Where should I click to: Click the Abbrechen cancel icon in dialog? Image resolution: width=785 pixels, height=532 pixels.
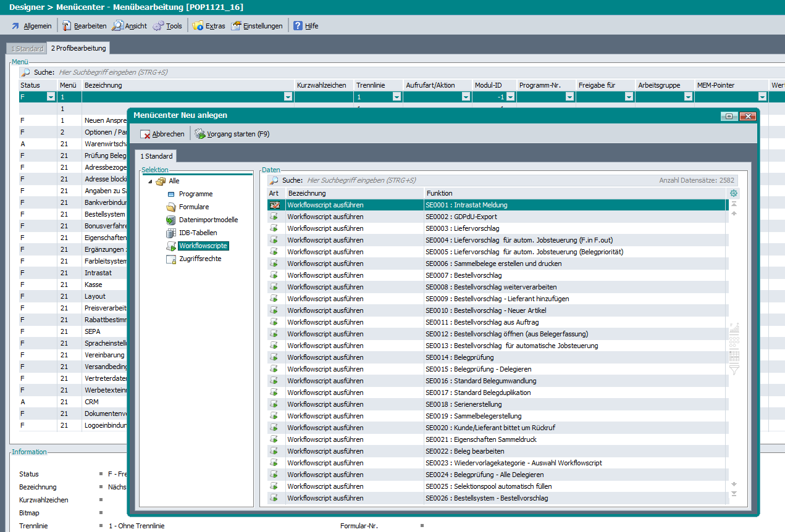click(146, 134)
